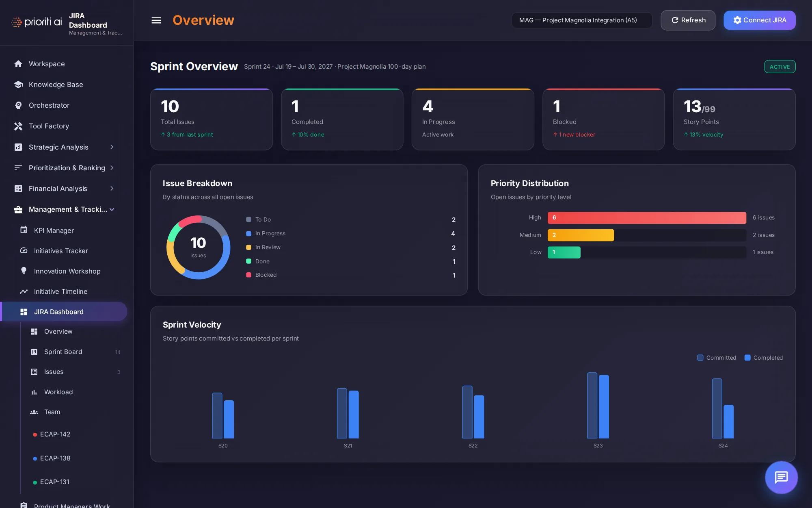812x508 pixels.
Task: Click the Team people icon
Action: coord(34,412)
